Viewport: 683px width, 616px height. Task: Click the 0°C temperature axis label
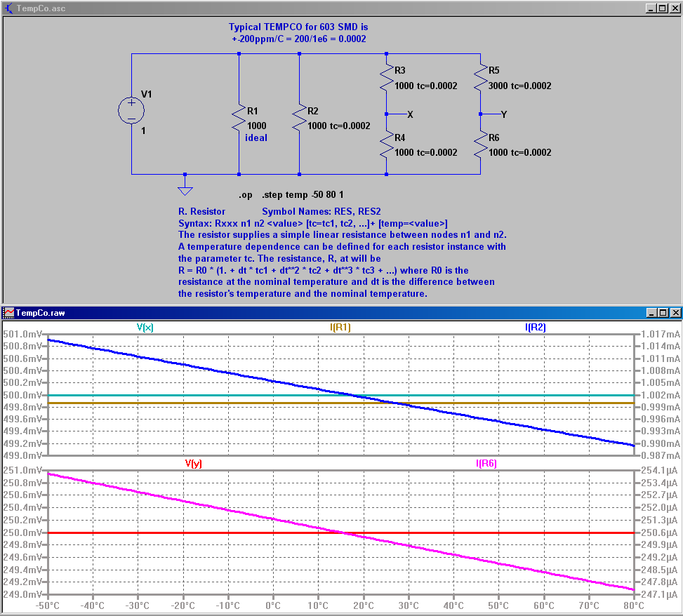tap(273, 605)
